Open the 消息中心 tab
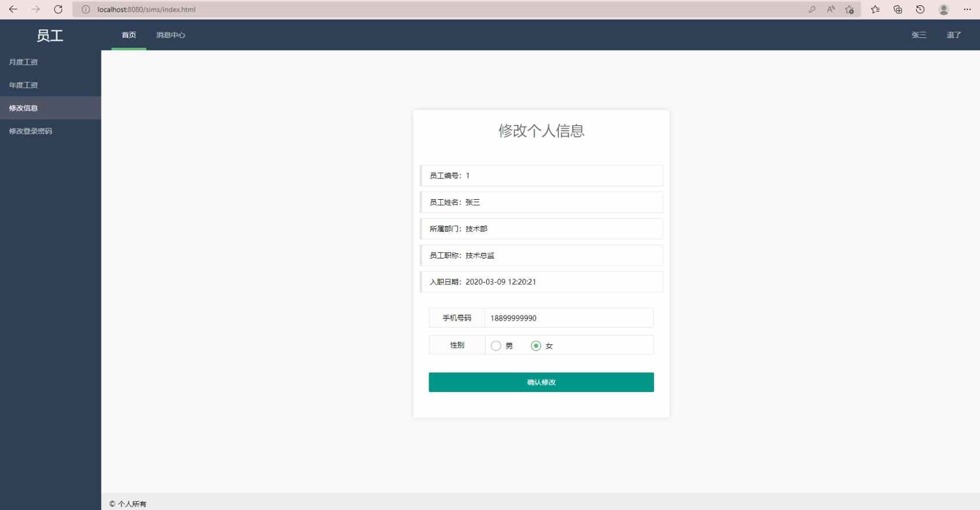The height and width of the screenshot is (510, 980). tap(171, 35)
